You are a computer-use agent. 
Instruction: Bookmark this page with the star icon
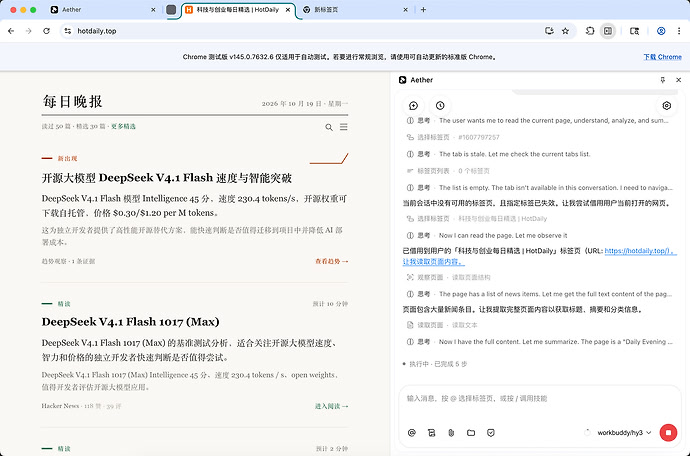click(x=565, y=31)
